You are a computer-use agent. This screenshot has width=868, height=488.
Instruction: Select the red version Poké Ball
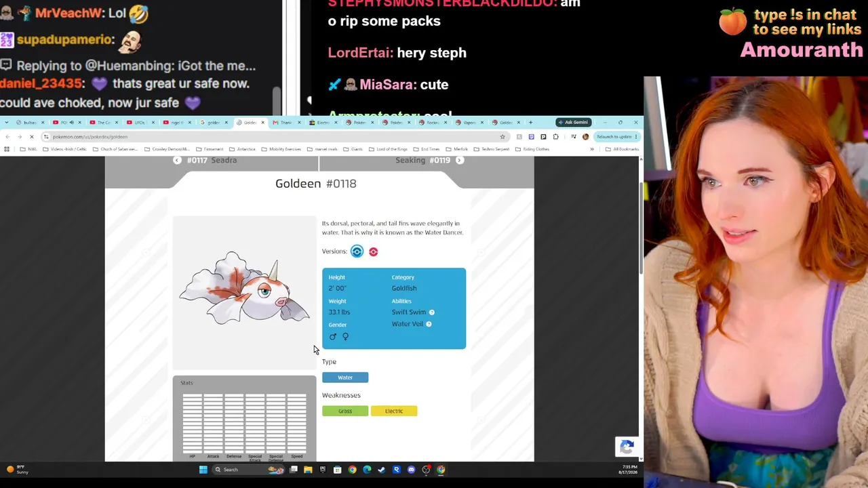pos(373,251)
